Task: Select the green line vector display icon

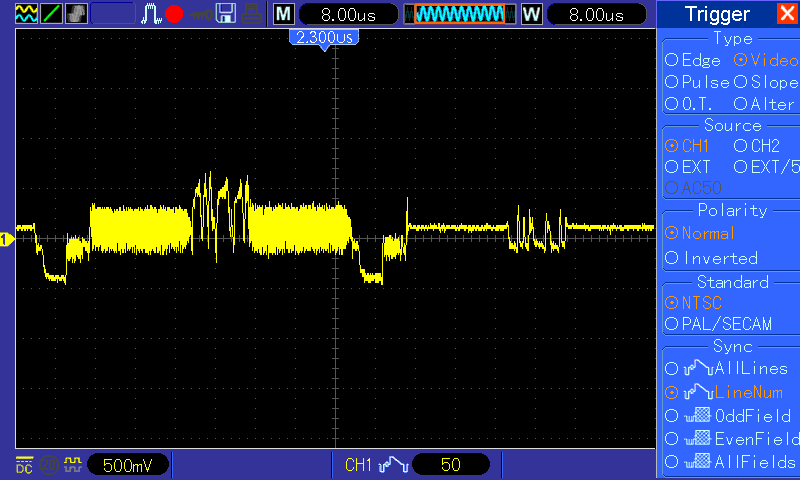Action: tap(51, 14)
